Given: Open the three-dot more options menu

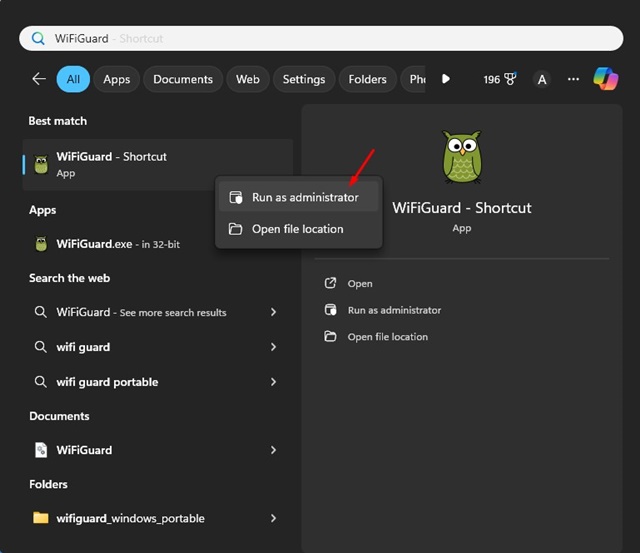Looking at the screenshot, I should (573, 79).
